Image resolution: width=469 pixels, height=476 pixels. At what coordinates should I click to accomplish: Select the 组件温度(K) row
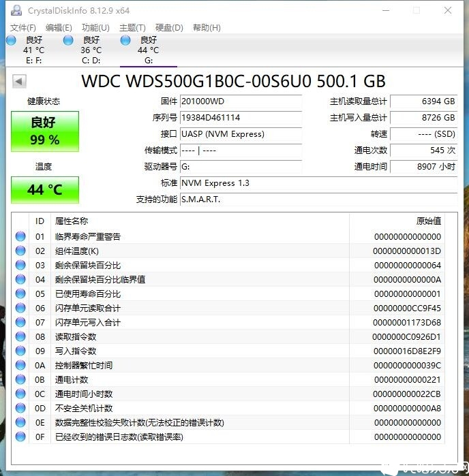[x=228, y=251]
